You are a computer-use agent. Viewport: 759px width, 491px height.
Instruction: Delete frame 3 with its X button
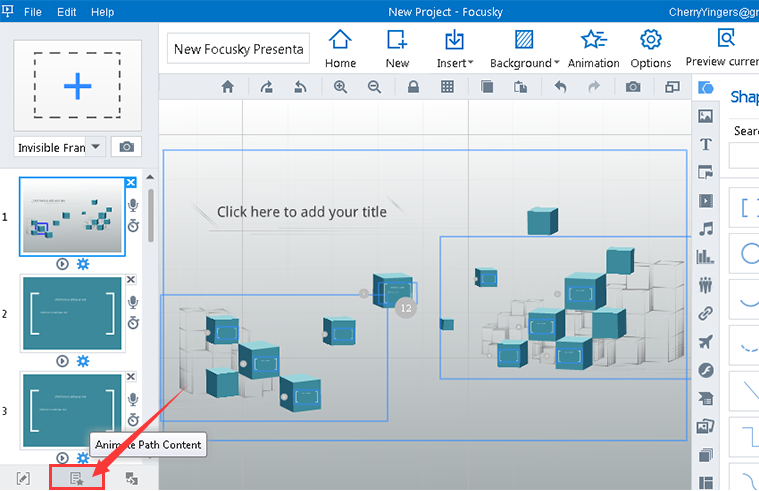131,376
